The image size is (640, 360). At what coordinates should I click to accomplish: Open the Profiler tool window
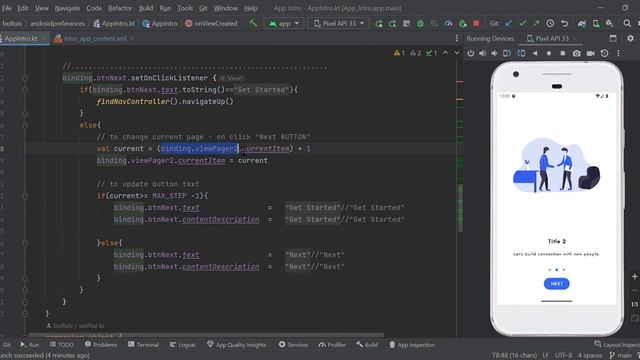click(332, 345)
